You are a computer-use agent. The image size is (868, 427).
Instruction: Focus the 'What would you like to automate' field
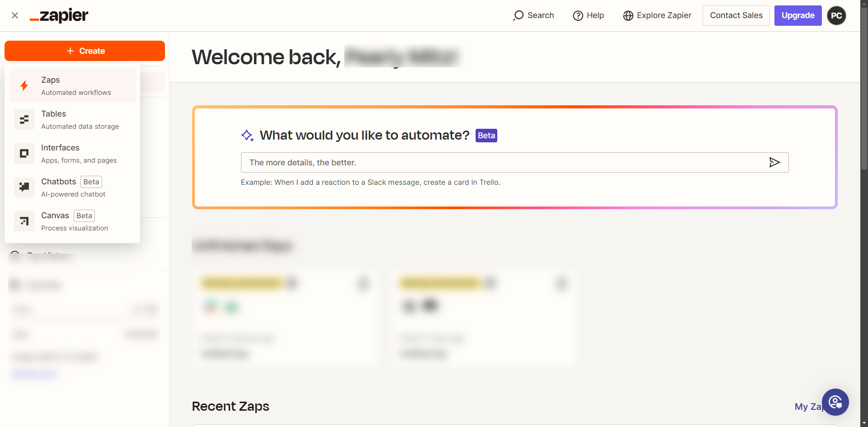tap(502, 162)
